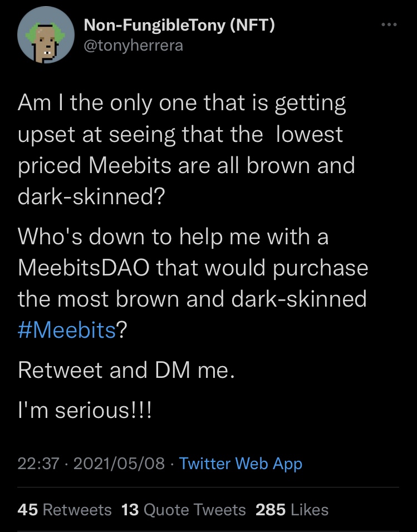Click the word "lowest" in the tweet
The width and height of the screenshot is (417, 532).
point(310,135)
